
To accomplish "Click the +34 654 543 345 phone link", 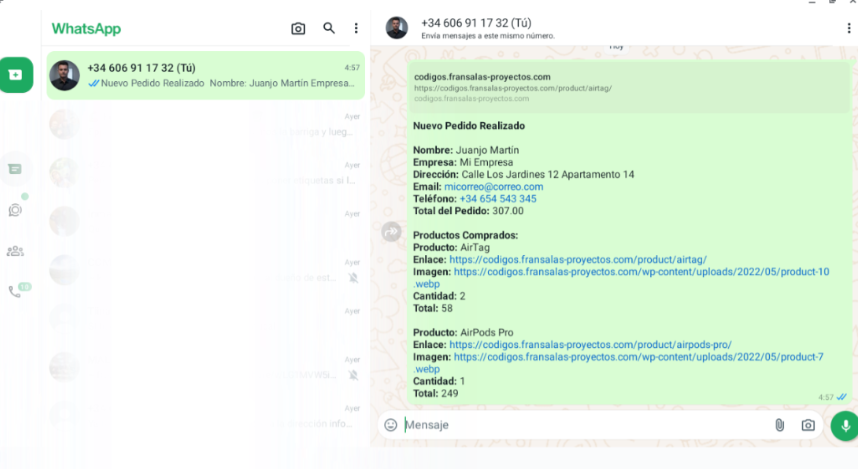I will point(498,199).
